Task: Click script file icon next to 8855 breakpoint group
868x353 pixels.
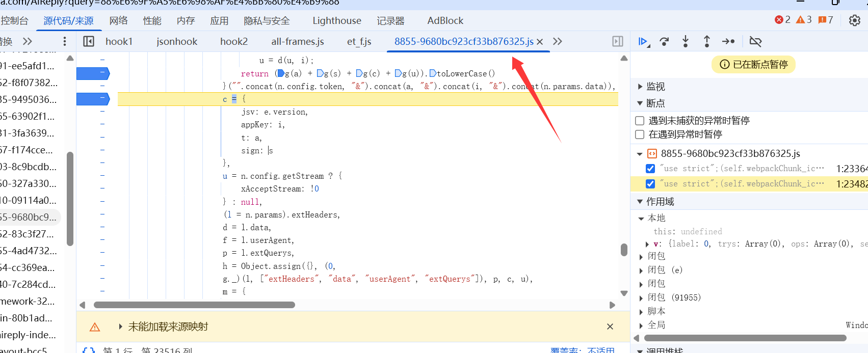Action: 652,153
